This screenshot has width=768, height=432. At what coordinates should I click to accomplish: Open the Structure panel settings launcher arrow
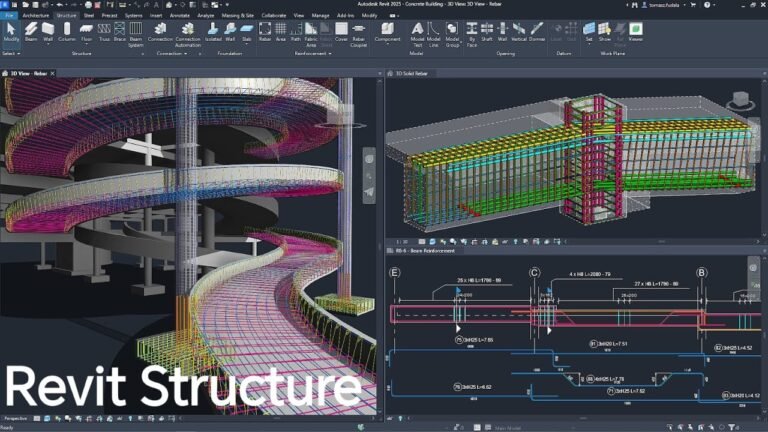point(143,54)
